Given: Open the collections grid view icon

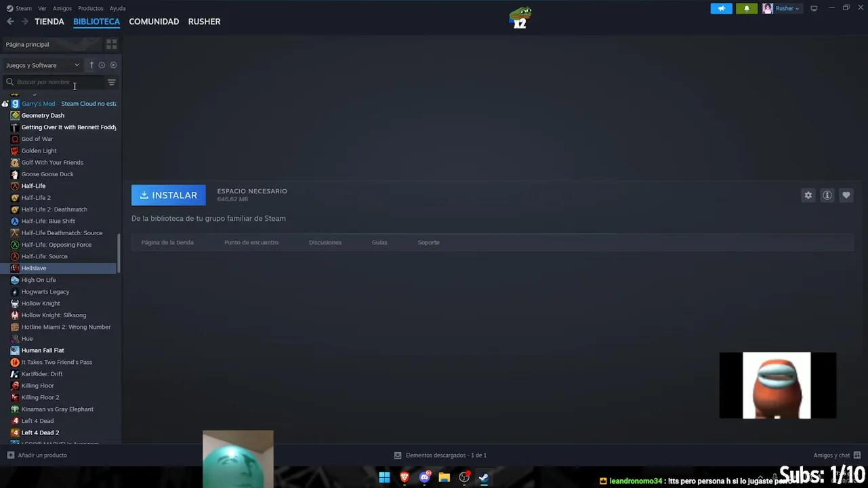Looking at the screenshot, I should 112,44.
